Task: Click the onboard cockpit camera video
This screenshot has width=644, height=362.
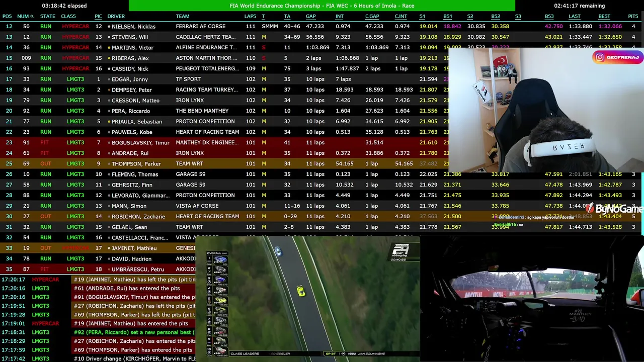Action: pyautogui.click(x=532, y=299)
